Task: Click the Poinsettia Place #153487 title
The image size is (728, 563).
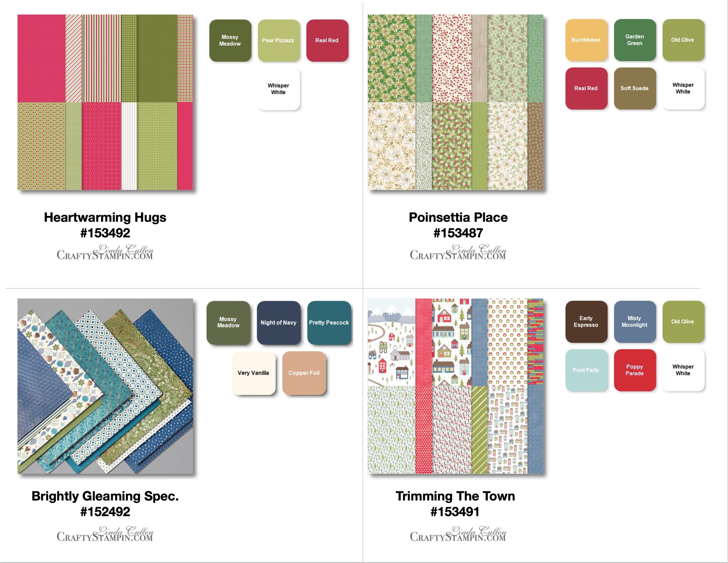Action: (458, 225)
